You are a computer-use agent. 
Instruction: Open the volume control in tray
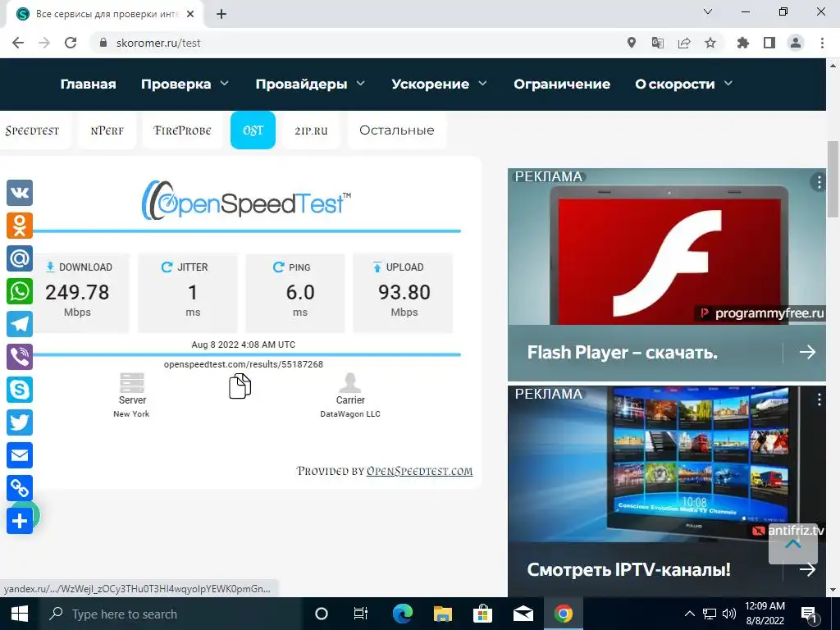[729, 614]
